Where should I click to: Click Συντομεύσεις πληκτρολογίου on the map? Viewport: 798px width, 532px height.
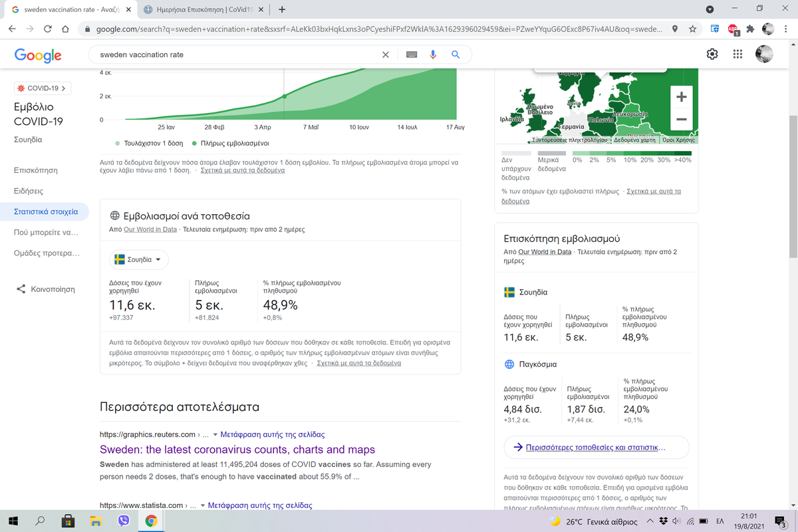pos(570,140)
